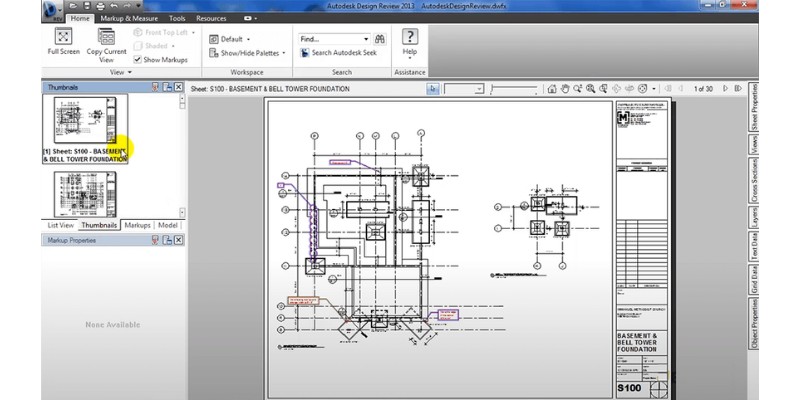Open the Design Review application menu button
The height and width of the screenshot is (400, 800).
click(53, 10)
